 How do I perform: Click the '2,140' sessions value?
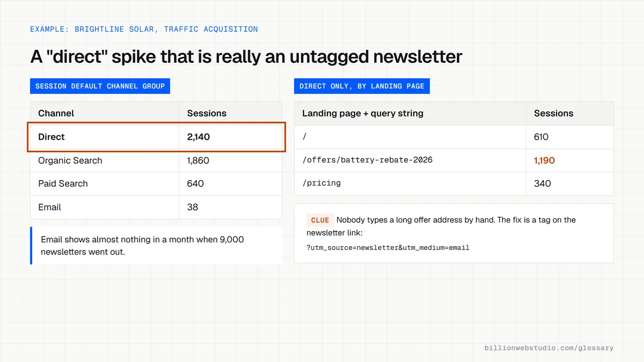pos(199,137)
